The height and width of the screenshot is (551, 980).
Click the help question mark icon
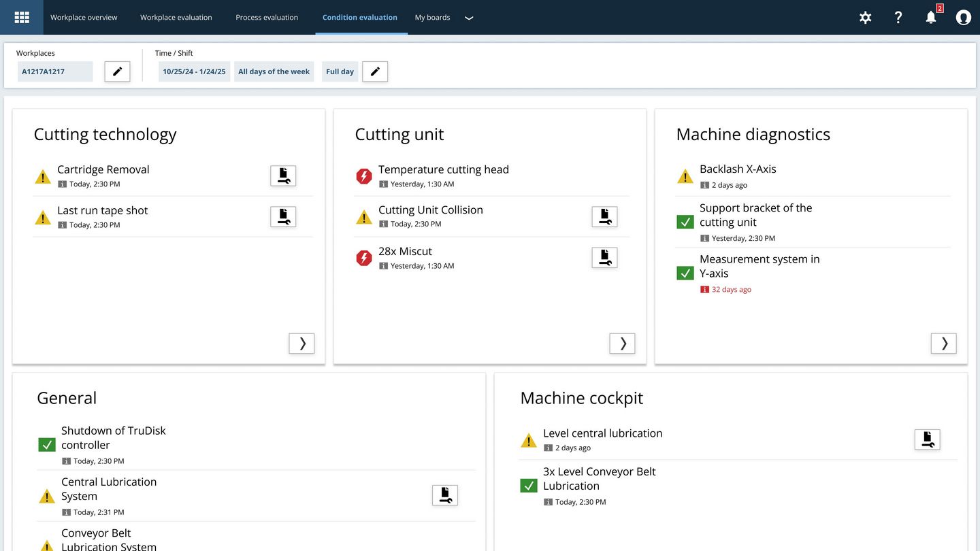tap(898, 18)
